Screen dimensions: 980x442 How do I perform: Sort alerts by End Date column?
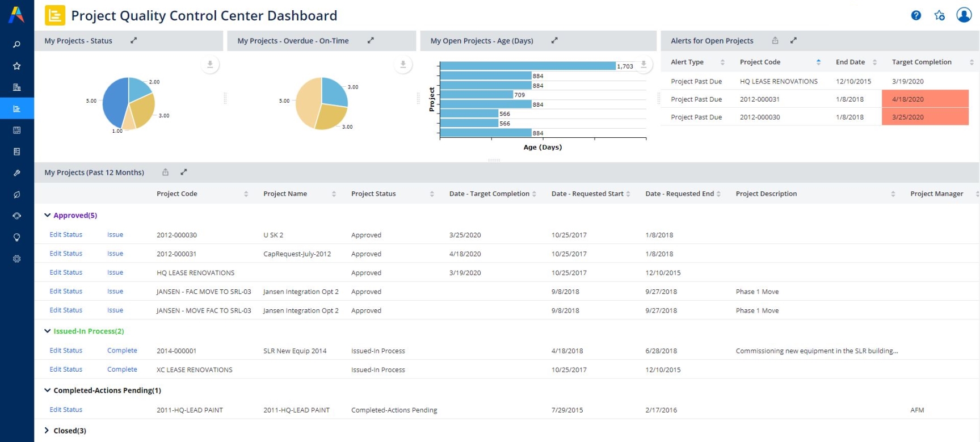pos(874,62)
